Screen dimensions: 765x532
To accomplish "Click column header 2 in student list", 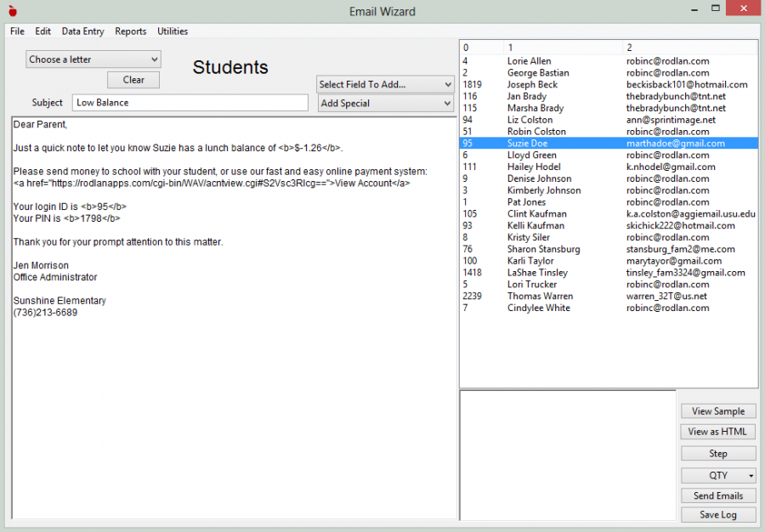I will pos(690,48).
